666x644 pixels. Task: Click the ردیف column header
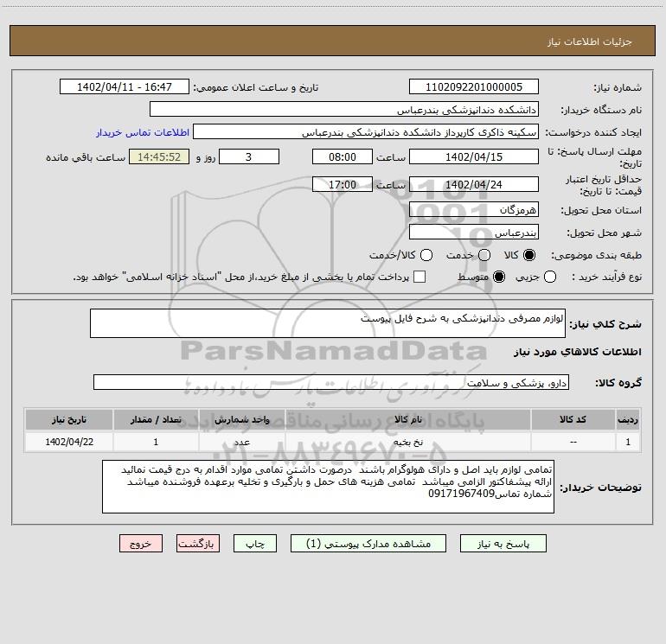[628, 420]
